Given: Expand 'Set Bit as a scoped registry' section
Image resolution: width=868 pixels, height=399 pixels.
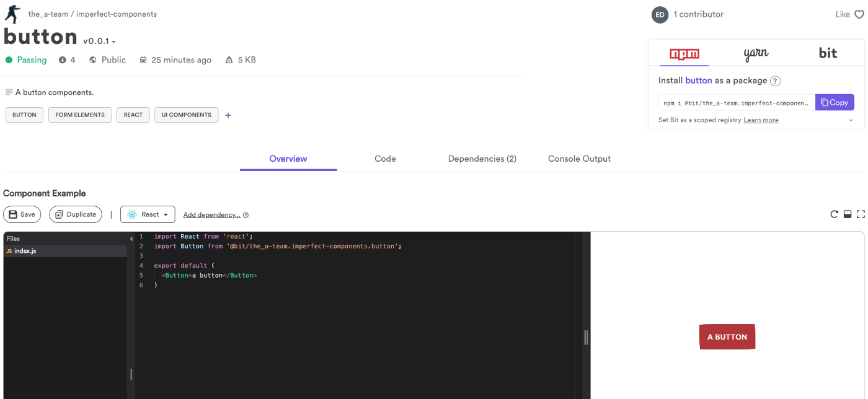Looking at the screenshot, I should [x=851, y=120].
